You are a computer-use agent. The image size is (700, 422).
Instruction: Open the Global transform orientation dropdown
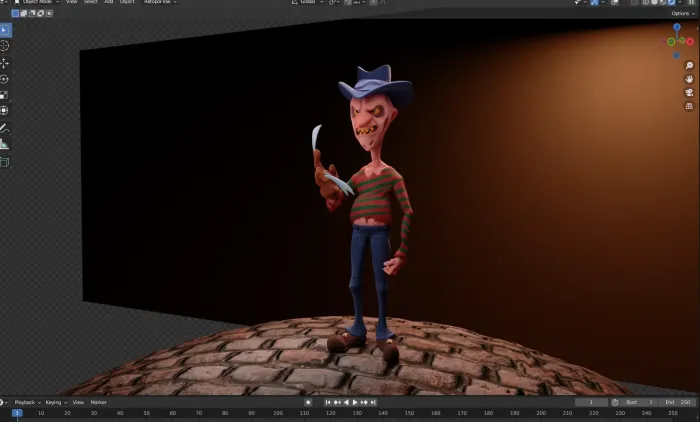(x=307, y=2)
